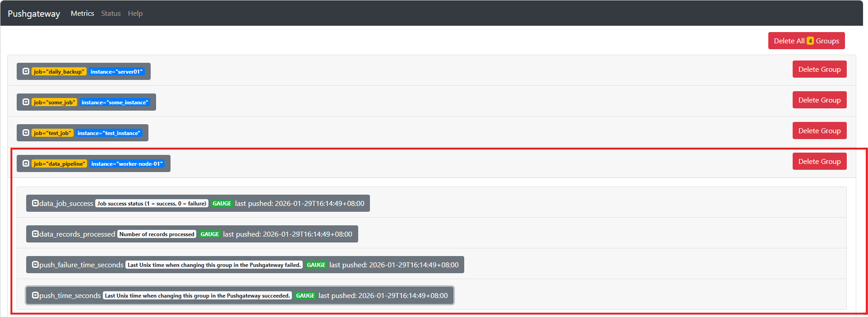Click caret icon beside data_records_processed metric

(x=35, y=234)
